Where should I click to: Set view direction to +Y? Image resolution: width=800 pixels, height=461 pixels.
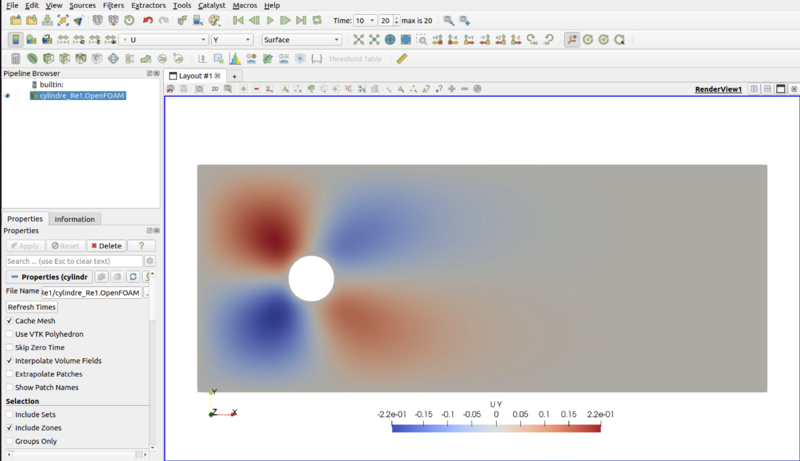[469, 39]
